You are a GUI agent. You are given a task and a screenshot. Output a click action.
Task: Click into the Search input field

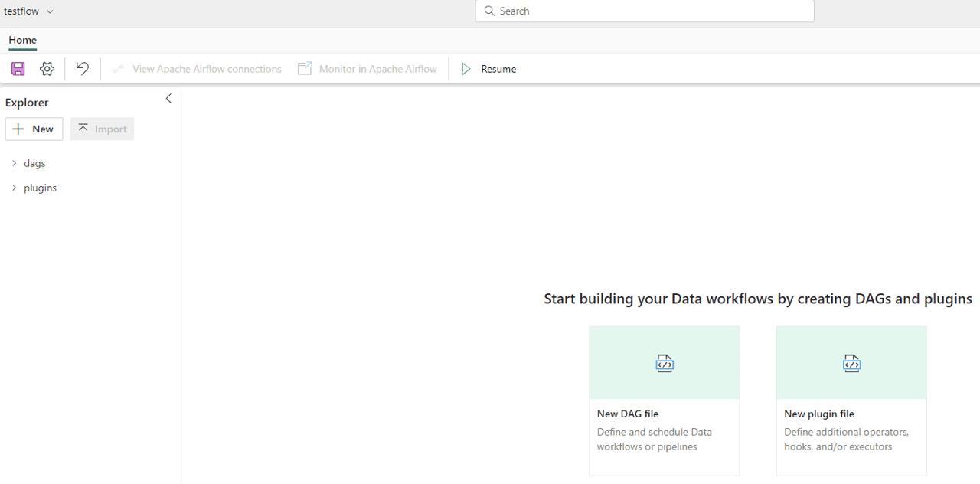click(x=651, y=11)
